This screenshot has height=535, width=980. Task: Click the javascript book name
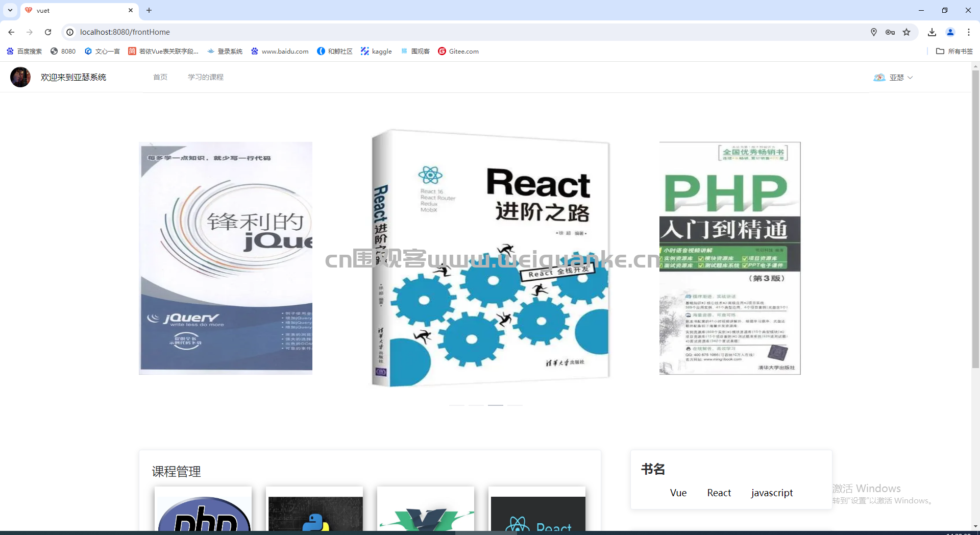click(x=772, y=493)
